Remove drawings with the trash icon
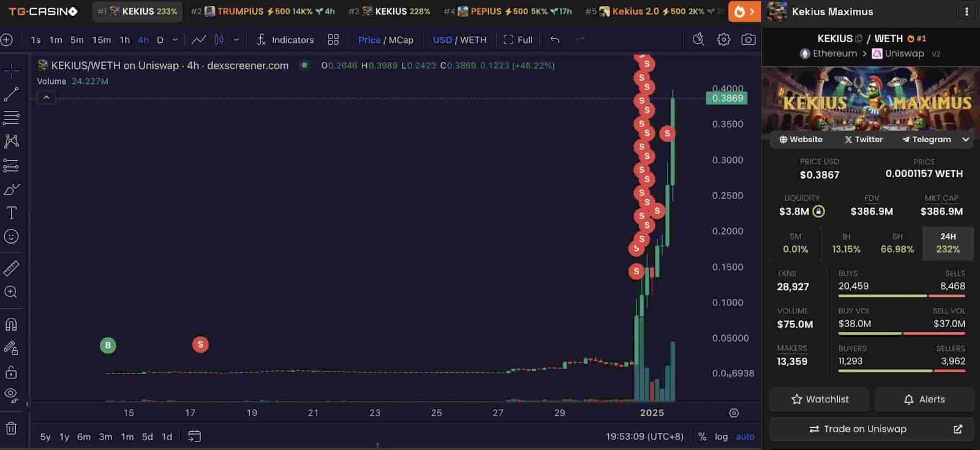 coord(11,428)
